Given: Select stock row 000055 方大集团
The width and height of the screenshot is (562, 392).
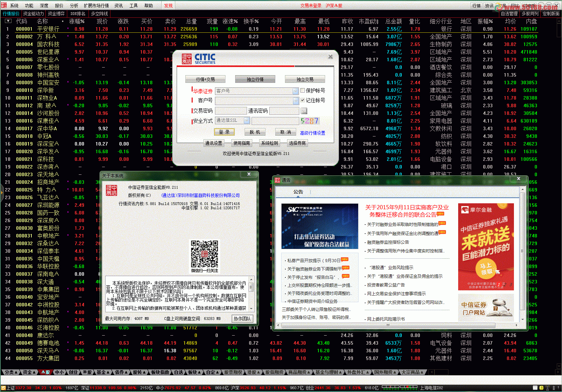Looking at the screenshot, I should [x=272, y=358].
